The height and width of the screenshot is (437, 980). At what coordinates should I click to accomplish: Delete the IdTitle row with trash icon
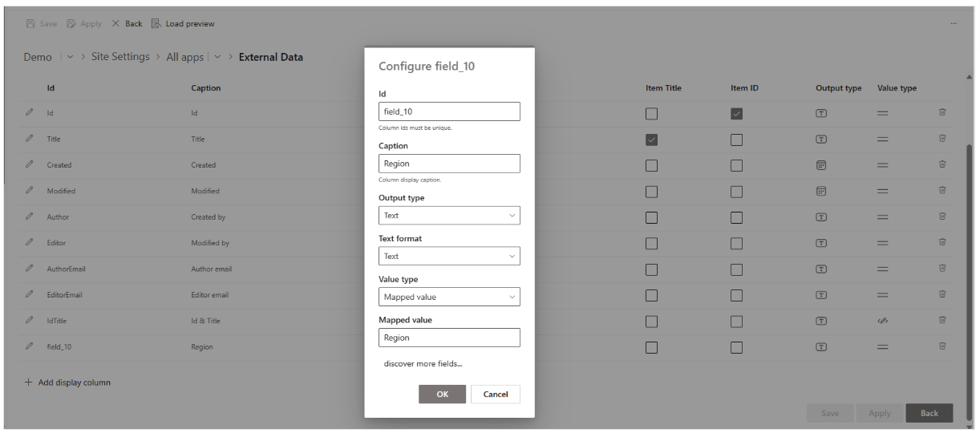tap(943, 321)
